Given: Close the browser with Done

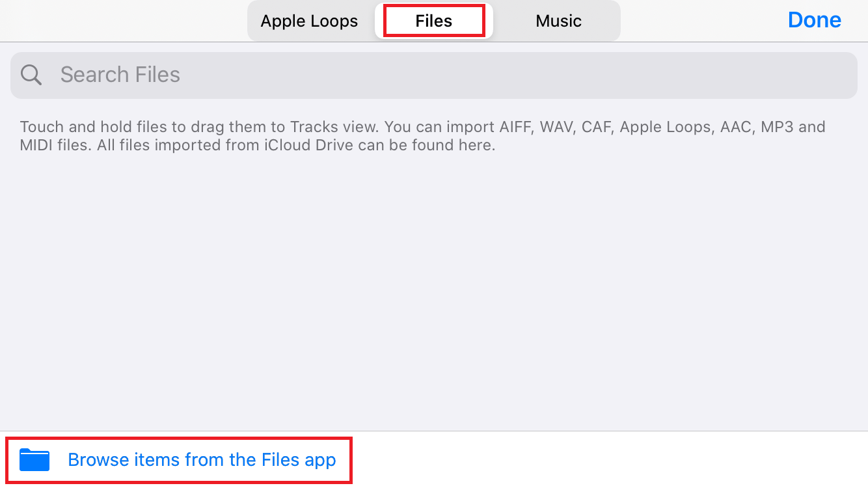Looking at the screenshot, I should coord(814,20).
